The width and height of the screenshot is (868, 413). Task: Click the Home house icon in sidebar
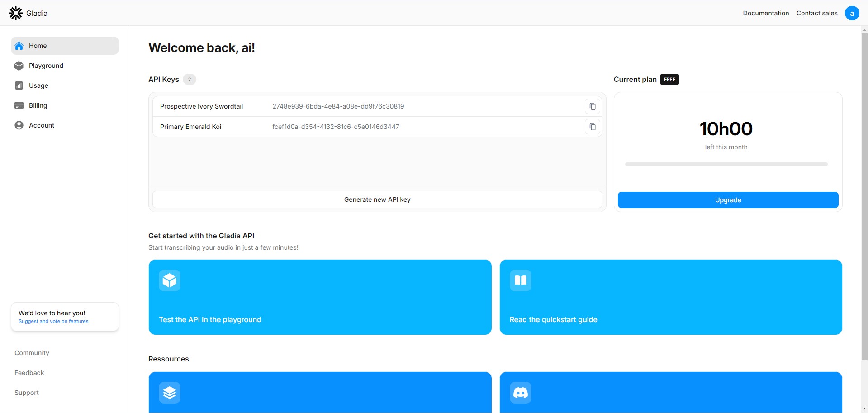(19, 46)
